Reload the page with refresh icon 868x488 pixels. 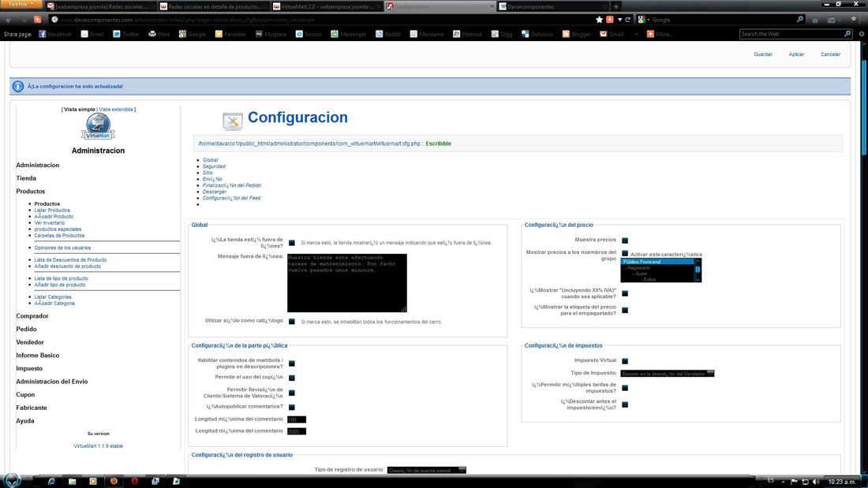click(x=628, y=20)
